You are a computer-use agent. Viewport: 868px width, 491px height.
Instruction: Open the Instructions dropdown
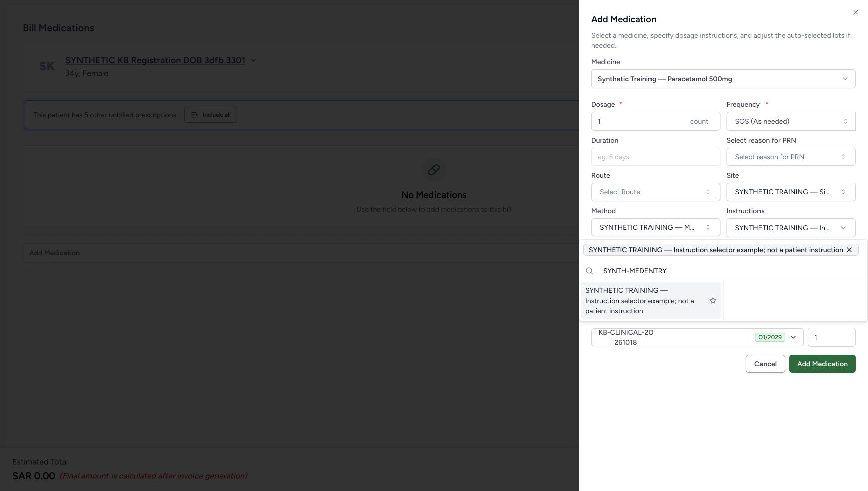[791, 228]
